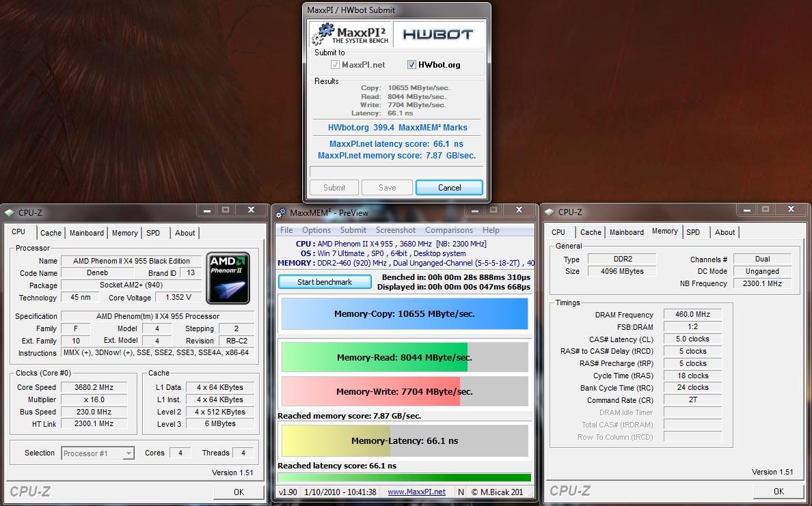
Task: Click the Memory-Write result bar
Action: tap(405, 391)
